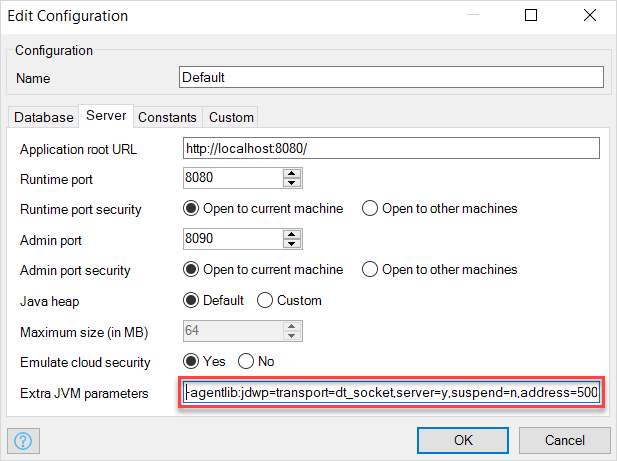Set Emulate cloud security to No
Image resolution: width=617 pixels, height=461 pixels.
point(246,361)
